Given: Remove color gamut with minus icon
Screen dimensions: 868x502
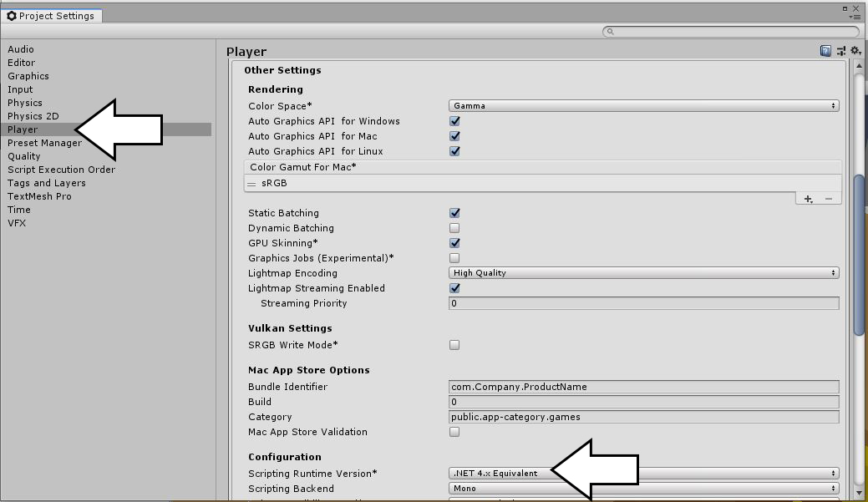Looking at the screenshot, I should pos(829,199).
